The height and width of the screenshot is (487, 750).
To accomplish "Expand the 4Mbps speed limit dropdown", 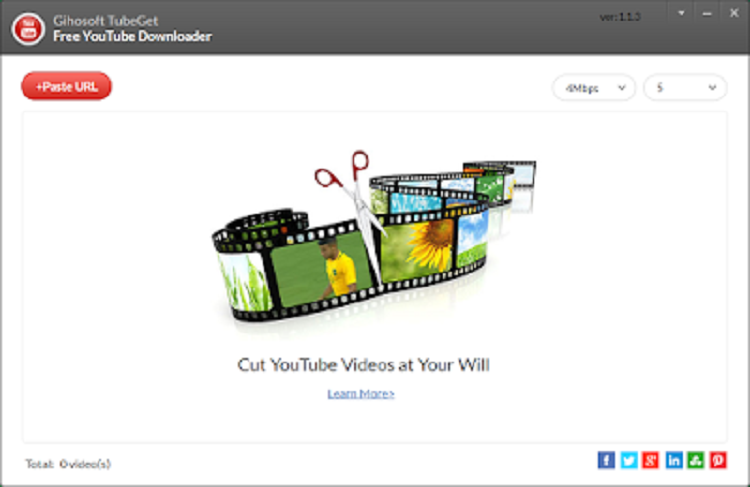I will pyautogui.click(x=594, y=88).
